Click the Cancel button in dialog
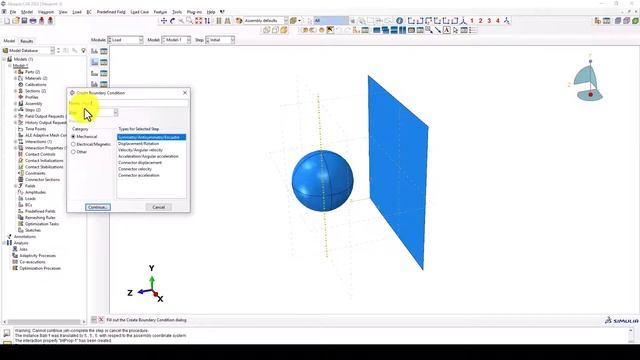This screenshot has width=640, height=360. coord(158,207)
